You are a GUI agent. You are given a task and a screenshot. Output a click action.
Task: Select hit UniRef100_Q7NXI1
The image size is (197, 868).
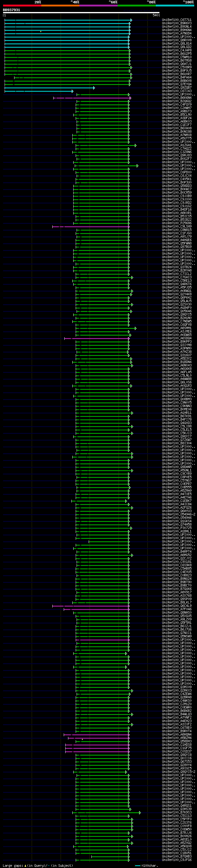[176, 633]
